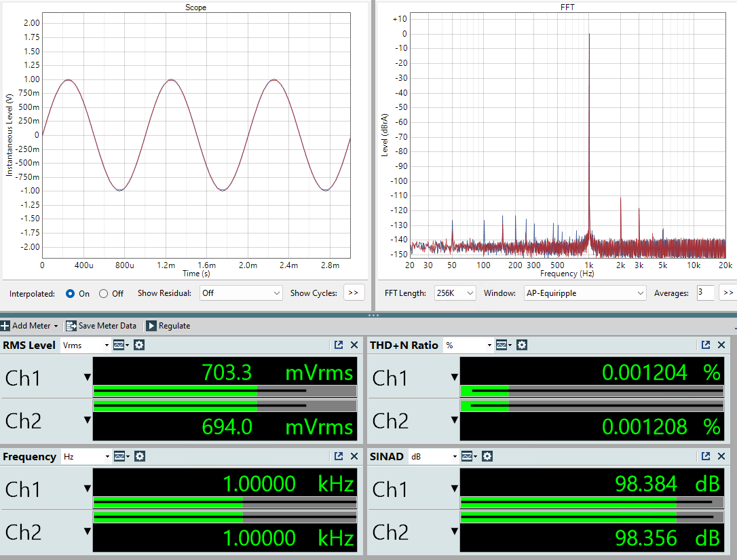The image size is (737, 560).
Task: Pop out the THD+N Ratio meter
Action: 706,345
